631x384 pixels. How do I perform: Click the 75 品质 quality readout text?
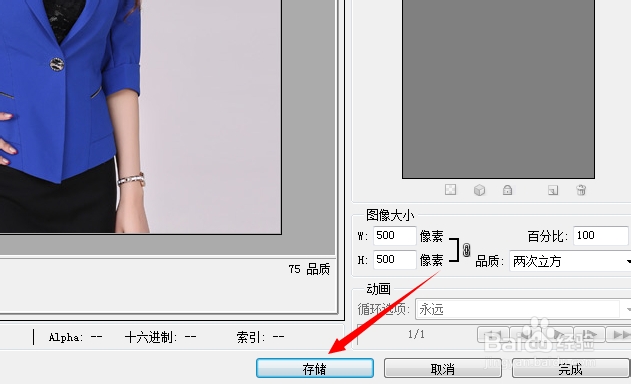[309, 269]
